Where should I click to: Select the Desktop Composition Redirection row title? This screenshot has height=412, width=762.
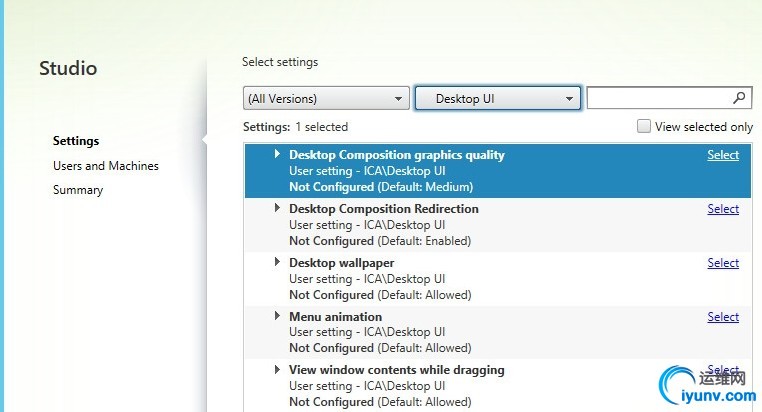point(384,209)
